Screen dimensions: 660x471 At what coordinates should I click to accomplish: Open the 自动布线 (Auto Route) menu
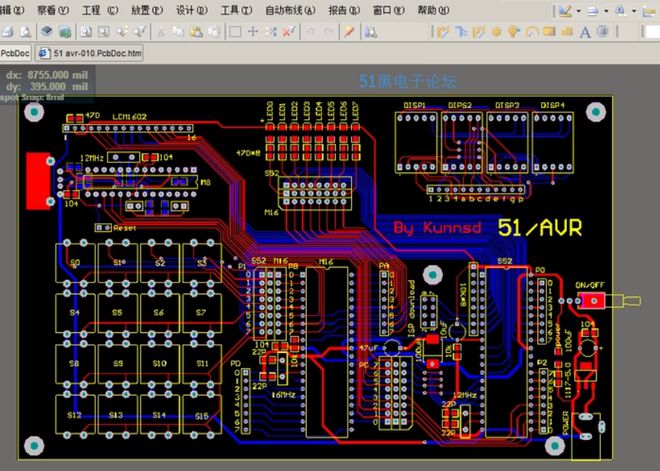pos(290,10)
